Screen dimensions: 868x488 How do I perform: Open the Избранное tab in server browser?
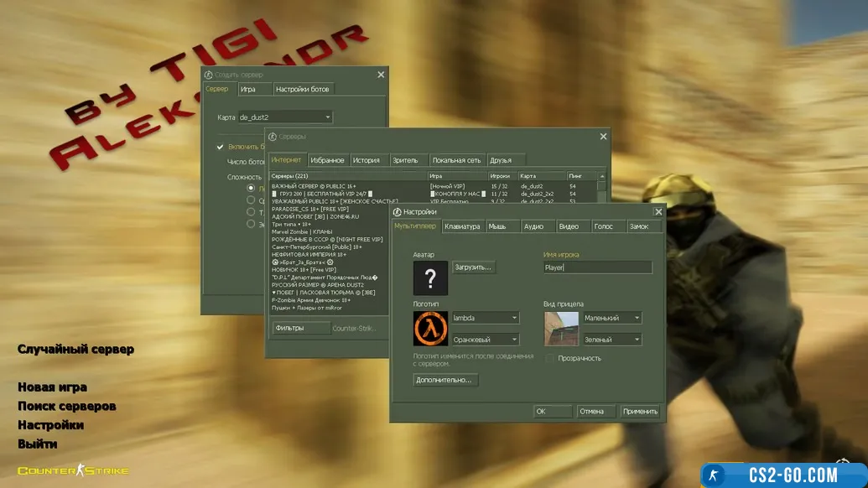pos(327,160)
